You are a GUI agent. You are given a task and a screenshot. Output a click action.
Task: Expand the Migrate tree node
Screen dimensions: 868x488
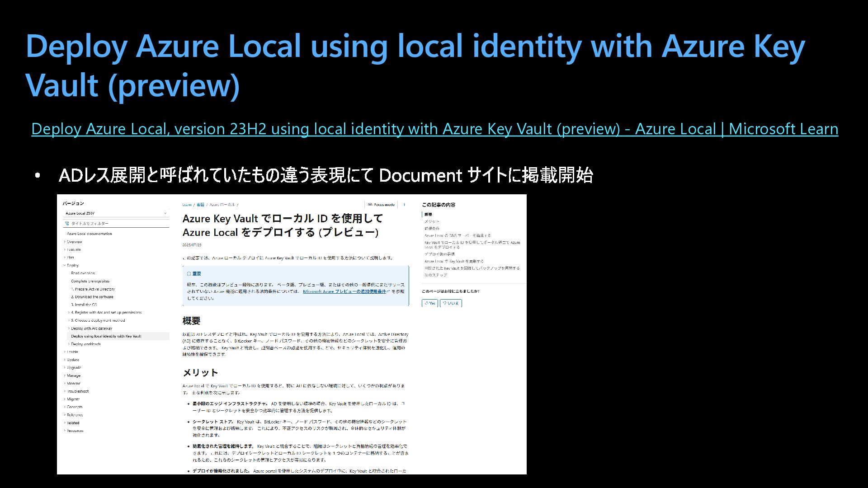click(72, 399)
